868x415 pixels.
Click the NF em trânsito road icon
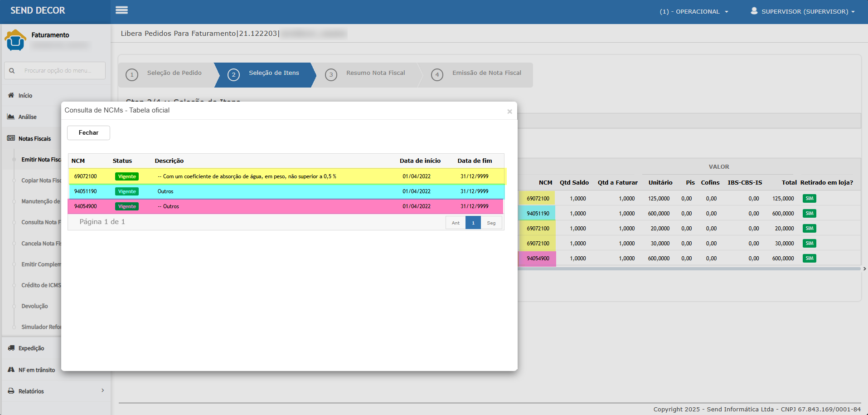(11, 370)
